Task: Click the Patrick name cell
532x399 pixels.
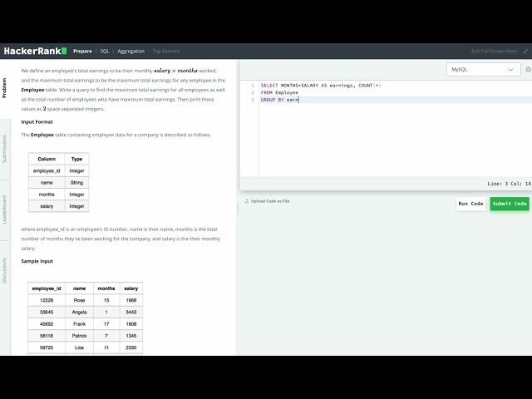Action: pos(80,336)
